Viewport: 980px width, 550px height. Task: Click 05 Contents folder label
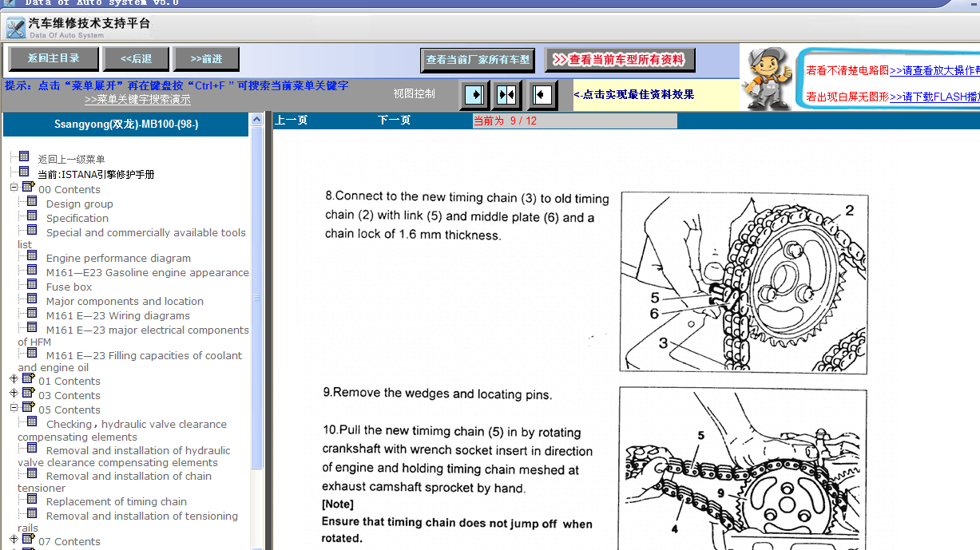pyautogui.click(x=69, y=410)
